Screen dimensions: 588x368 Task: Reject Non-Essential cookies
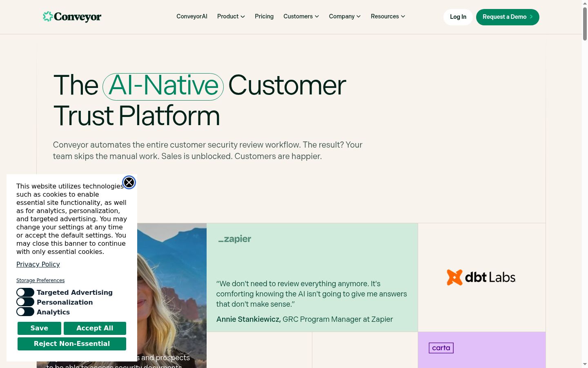[x=72, y=344]
